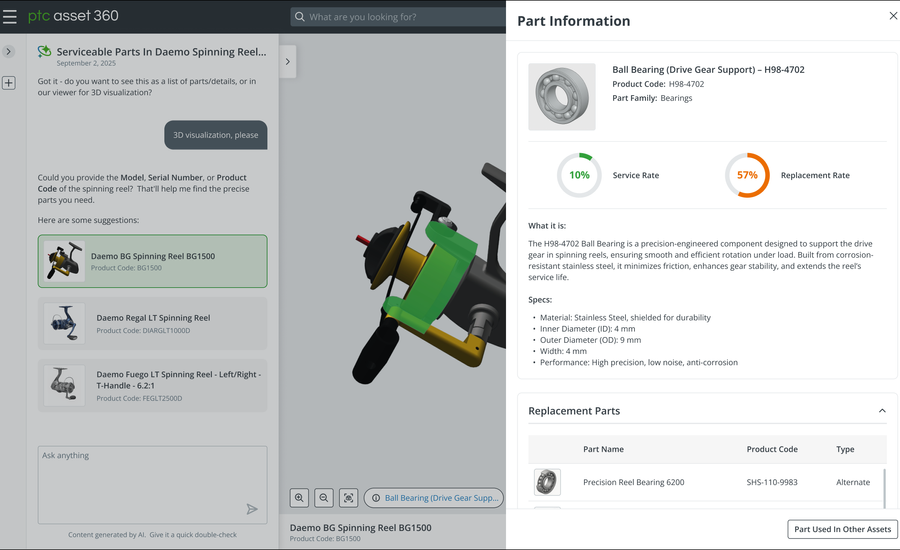Choose the Daemo Fuego LT Spinning Reel option

point(152,385)
